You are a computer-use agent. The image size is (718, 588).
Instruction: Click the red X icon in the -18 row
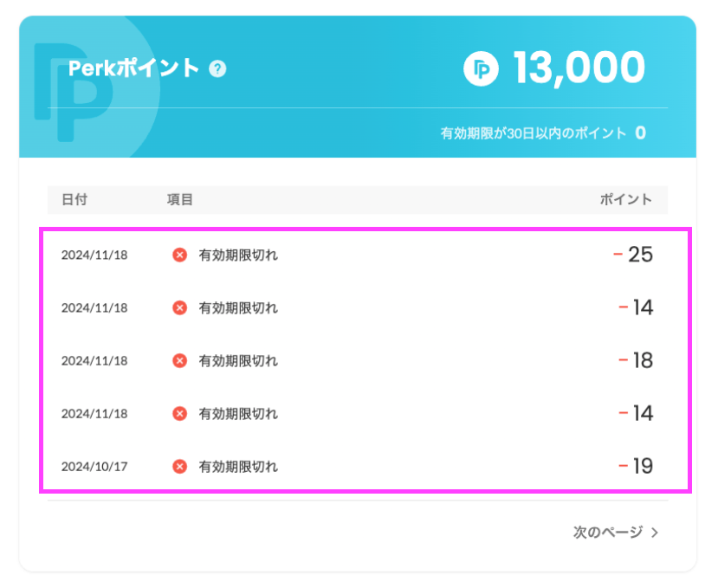pos(180,361)
